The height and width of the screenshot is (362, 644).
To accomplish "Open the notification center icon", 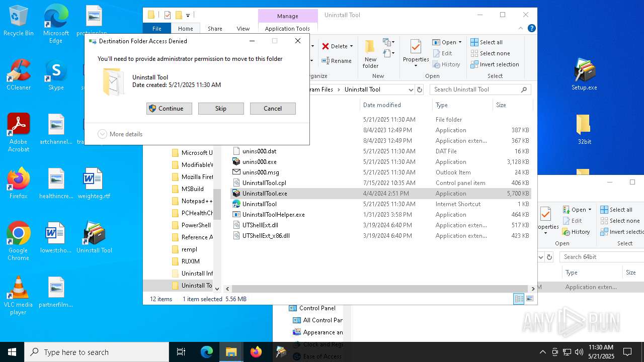I will [x=627, y=352].
